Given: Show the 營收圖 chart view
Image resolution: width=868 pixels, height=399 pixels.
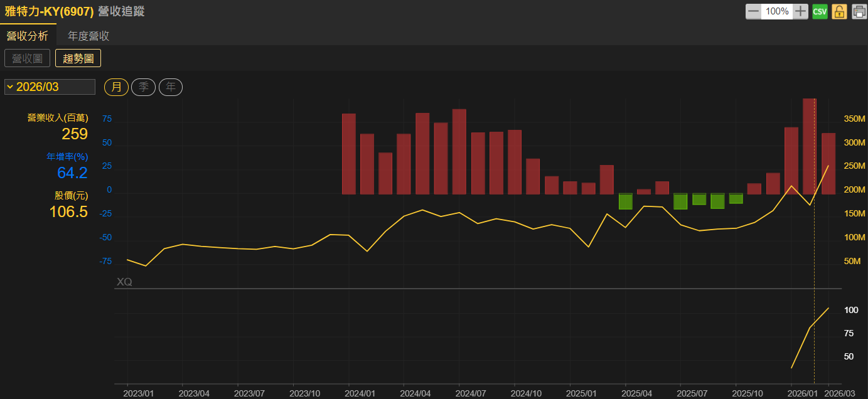Looking at the screenshot, I should (x=27, y=58).
